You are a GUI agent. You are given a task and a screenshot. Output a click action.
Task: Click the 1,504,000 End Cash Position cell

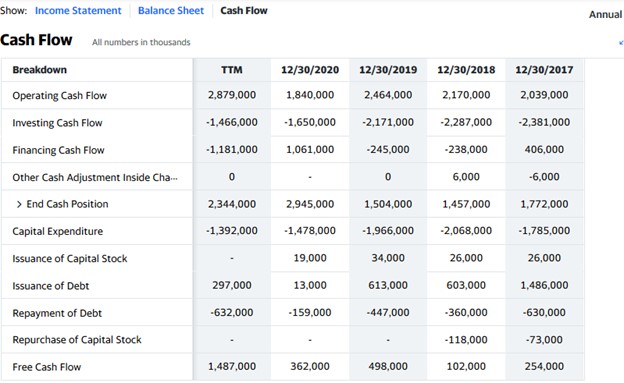[x=388, y=204]
